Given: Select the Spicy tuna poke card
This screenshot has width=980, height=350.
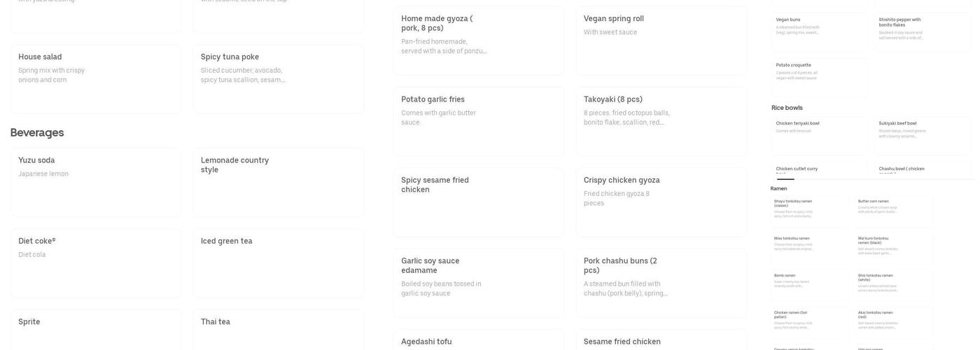Looking at the screenshot, I should (x=279, y=78).
